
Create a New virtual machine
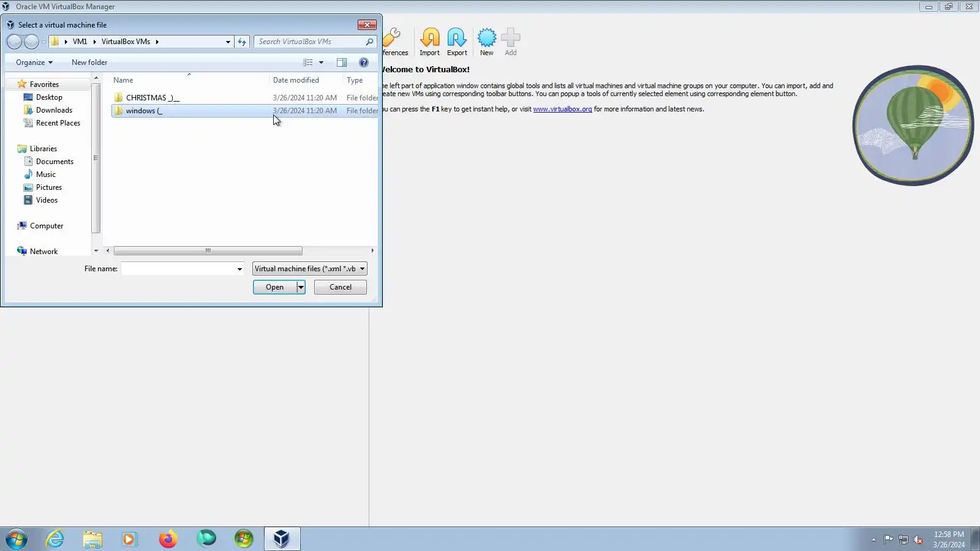(487, 42)
